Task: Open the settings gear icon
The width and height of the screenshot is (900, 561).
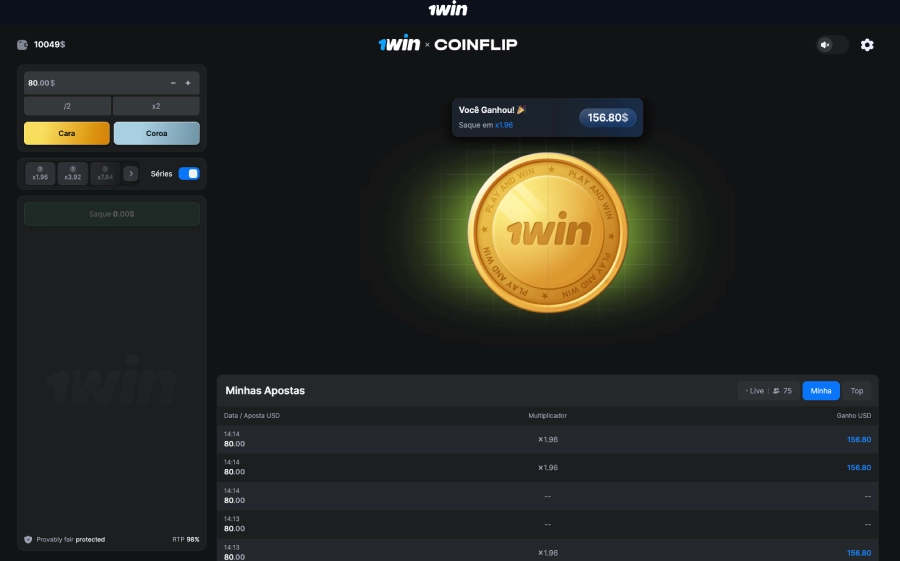Action: (x=867, y=45)
